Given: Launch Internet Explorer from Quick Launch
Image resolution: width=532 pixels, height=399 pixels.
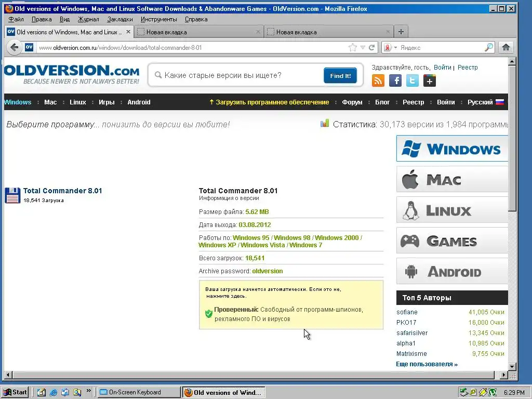Looking at the screenshot, I should click(x=54, y=393).
